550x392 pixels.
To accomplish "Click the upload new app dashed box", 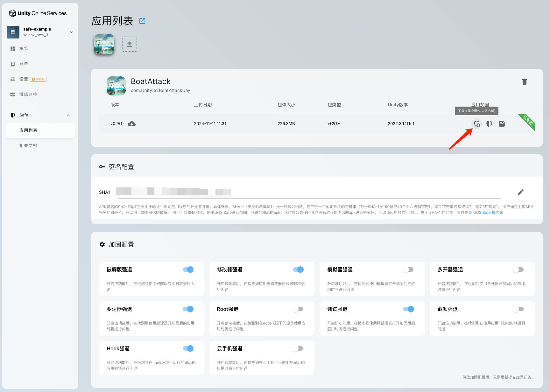I will 130,44.
